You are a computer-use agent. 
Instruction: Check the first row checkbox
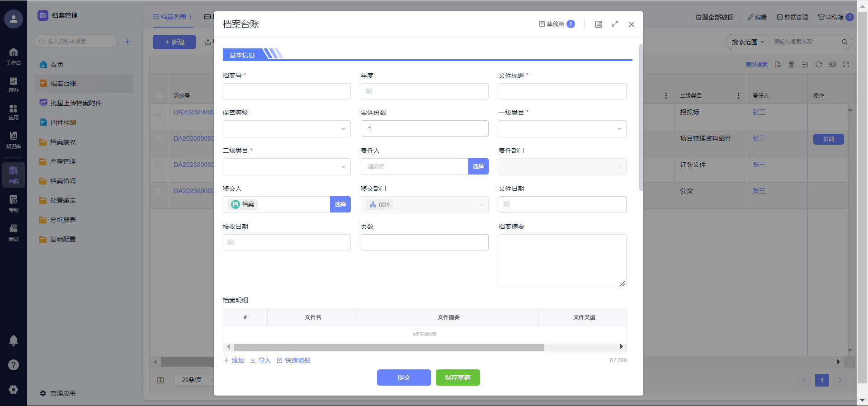159,112
